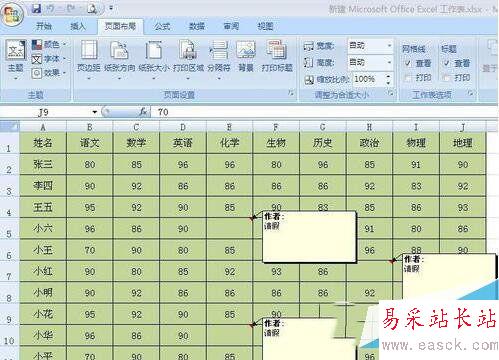Select the 姓名 header cell
The width and height of the screenshot is (499, 360).
pyautogui.click(x=43, y=143)
